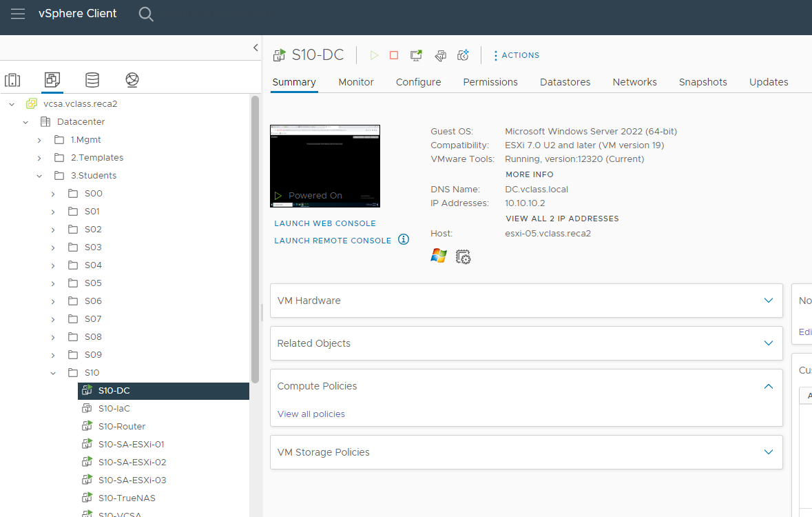This screenshot has height=517, width=812.
Task: Collapse the vcsa.vclass.reca2 tree node
Action: [x=12, y=104]
